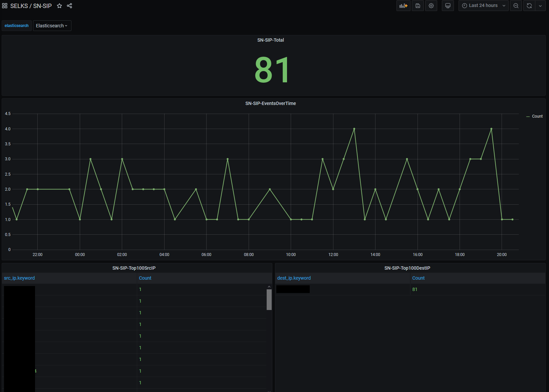Share dashboard via share icon

pyautogui.click(x=69, y=6)
